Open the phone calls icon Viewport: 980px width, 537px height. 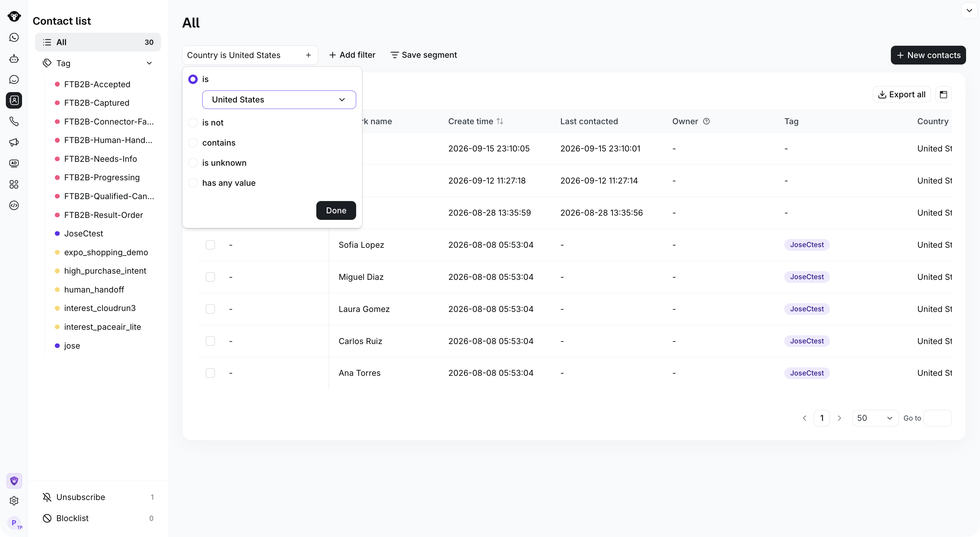pos(14,121)
